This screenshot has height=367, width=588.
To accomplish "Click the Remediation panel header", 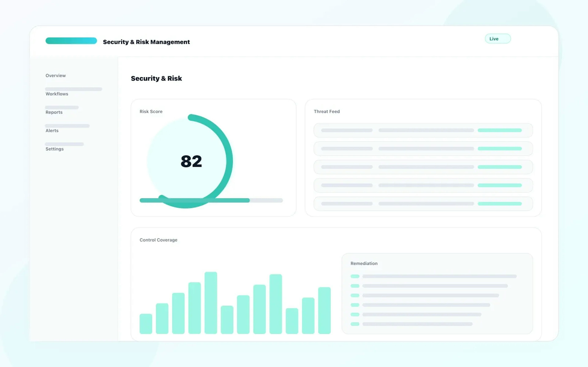I will click(364, 263).
